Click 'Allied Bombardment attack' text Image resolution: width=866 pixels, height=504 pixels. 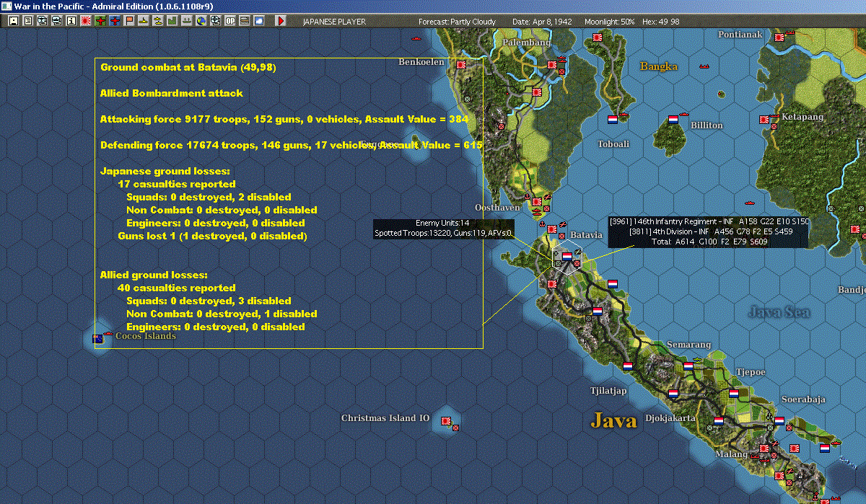172,93
